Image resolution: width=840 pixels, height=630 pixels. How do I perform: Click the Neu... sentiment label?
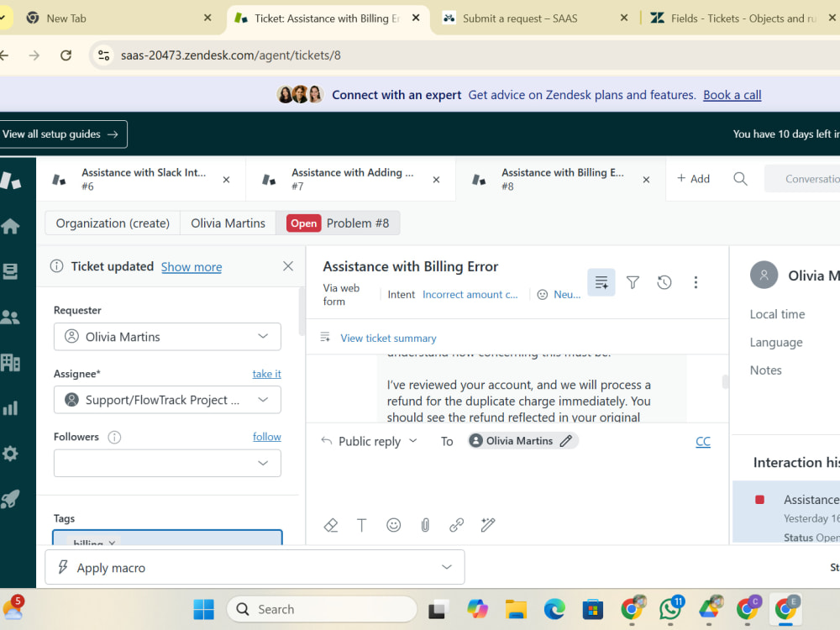pos(567,294)
